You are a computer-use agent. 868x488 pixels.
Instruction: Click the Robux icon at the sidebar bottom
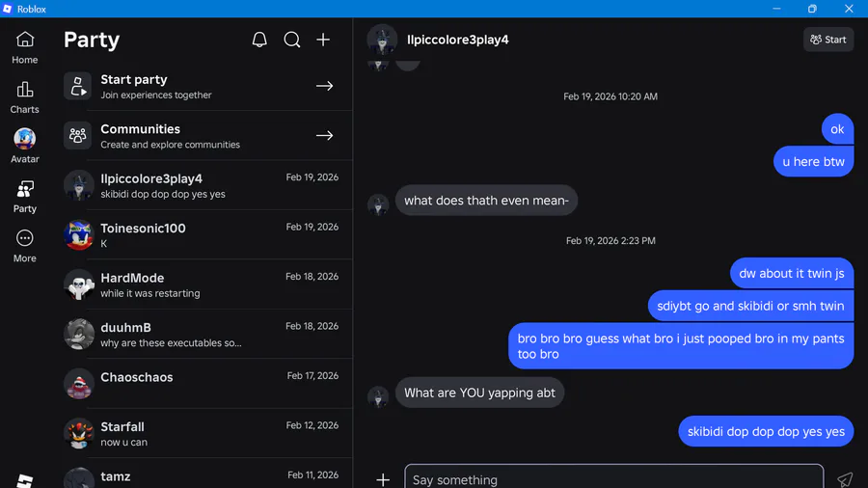(24, 481)
